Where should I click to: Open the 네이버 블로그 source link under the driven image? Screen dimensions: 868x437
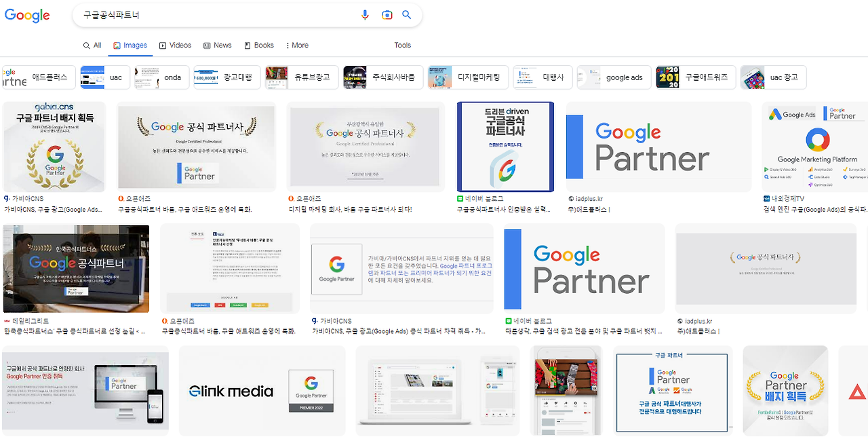click(483, 199)
